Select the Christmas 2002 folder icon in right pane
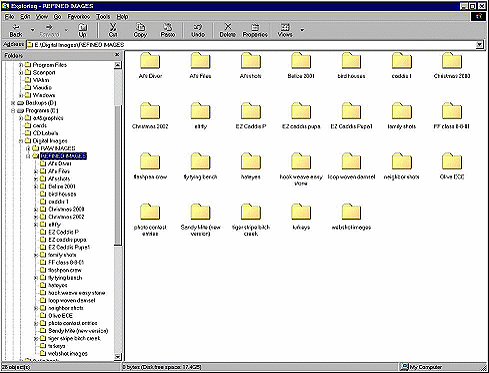The width and height of the screenshot is (489, 373). [x=150, y=111]
